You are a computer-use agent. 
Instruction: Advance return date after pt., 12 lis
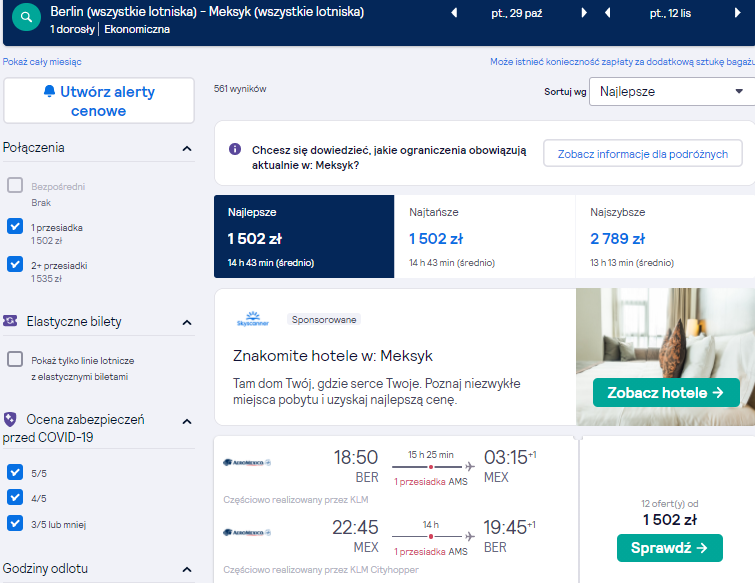737,13
